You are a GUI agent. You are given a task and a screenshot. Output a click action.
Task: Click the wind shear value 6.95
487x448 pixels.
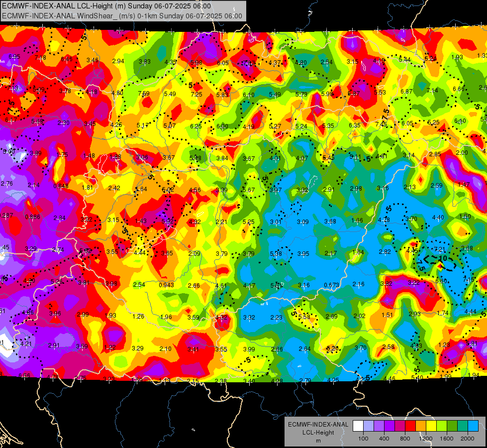pos(14,57)
